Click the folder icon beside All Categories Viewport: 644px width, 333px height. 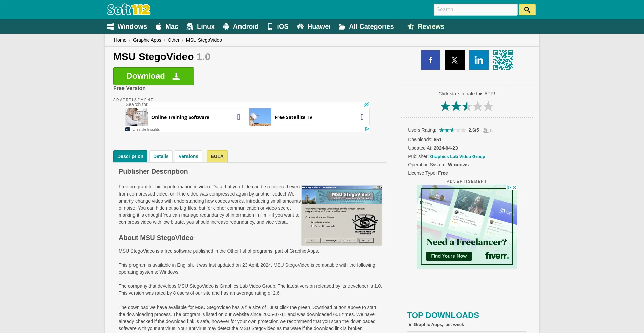[342, 26]
